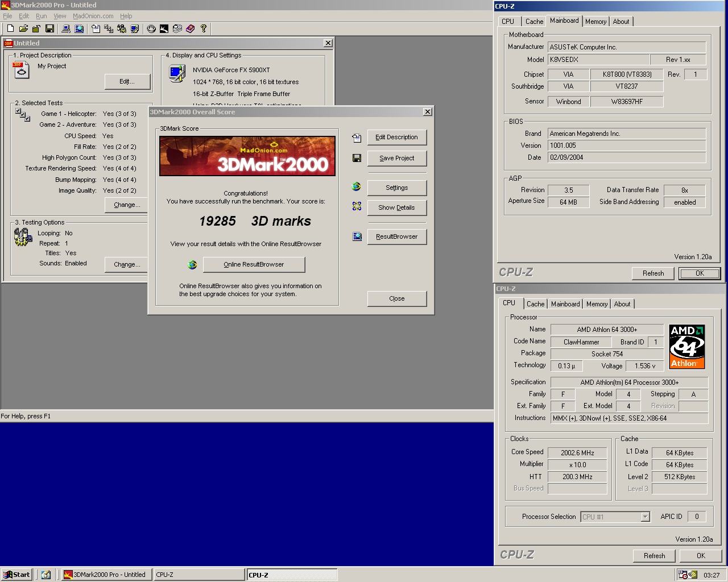Click the Windows Start button

coord(16,575)
